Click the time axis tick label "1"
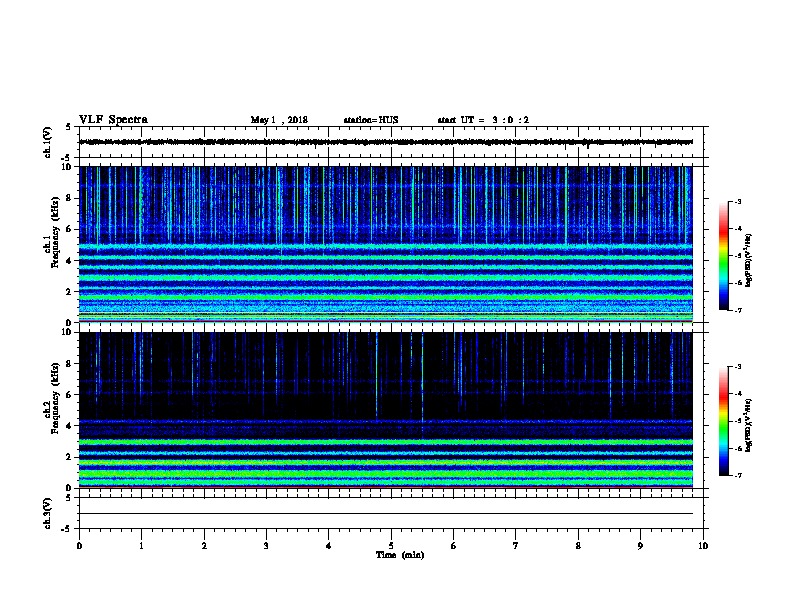Image resolution: width=792 pixels, height=612 pixels. pos(141,546)
